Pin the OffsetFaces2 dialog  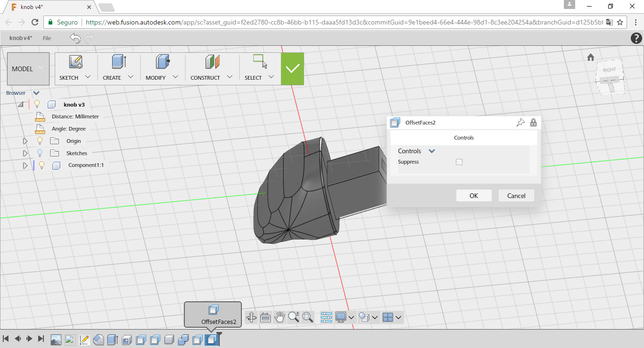click(x=520, y=123)
